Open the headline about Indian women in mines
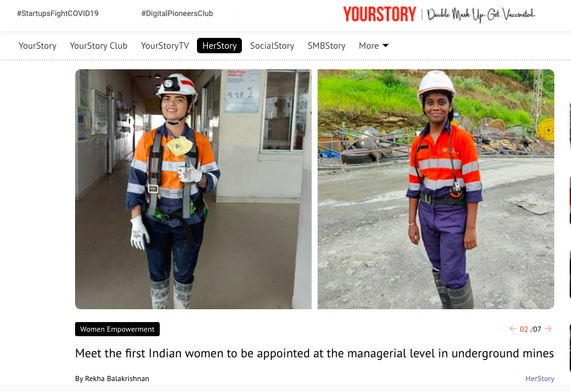 click(314, 353)
